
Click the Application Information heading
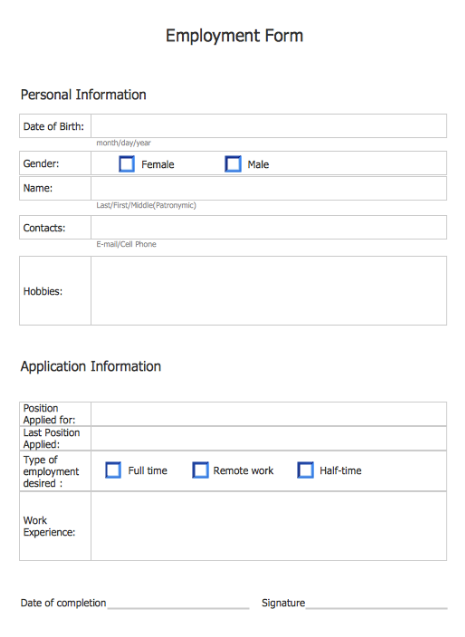91,366
